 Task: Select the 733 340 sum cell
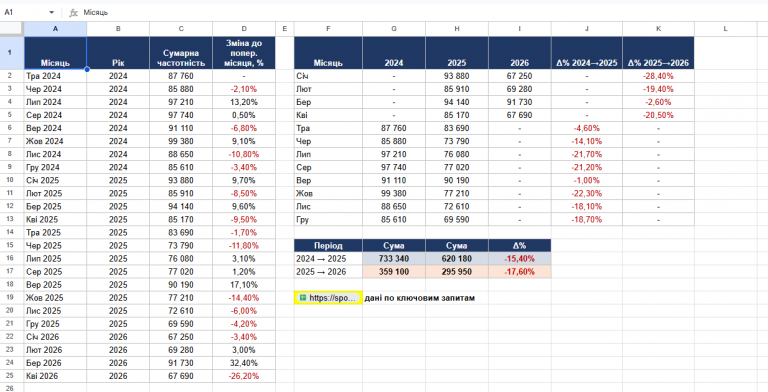[x=394, y=259]
